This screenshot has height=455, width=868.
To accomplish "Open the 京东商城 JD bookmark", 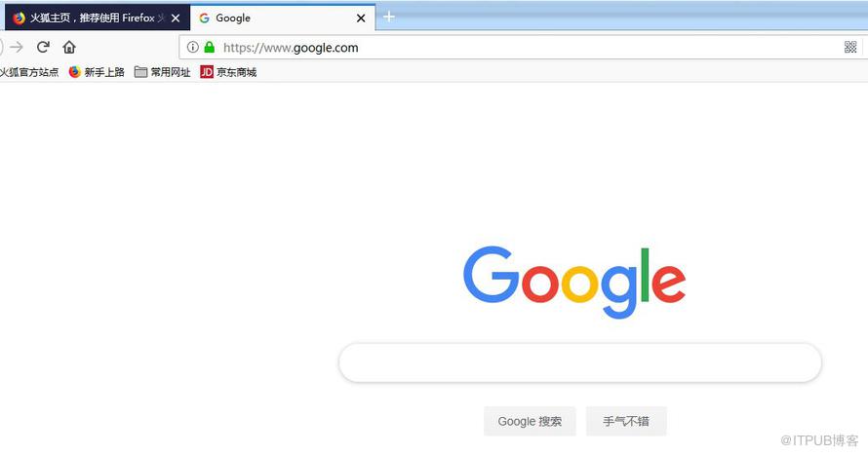I will coord(228,72).
